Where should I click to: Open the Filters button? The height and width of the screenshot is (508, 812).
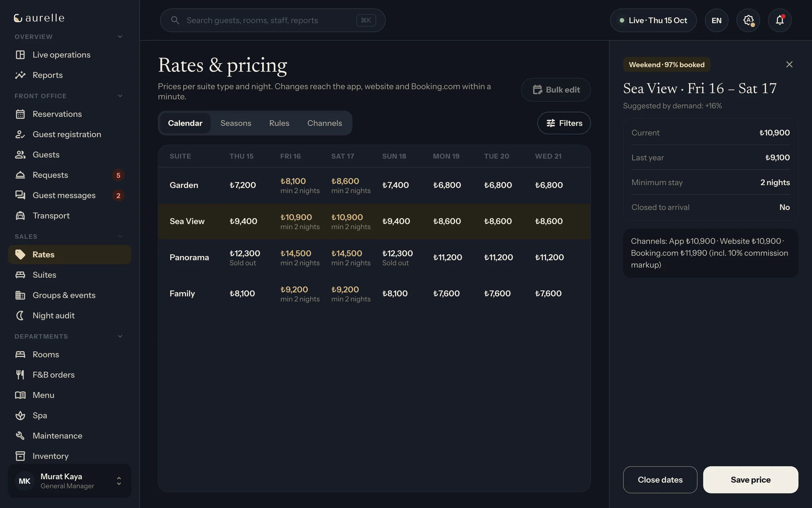564,123
